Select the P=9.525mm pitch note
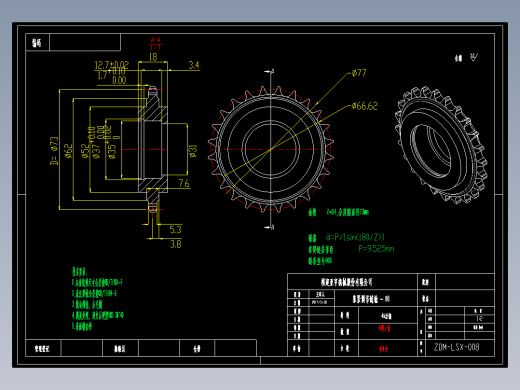Image resolution: width=520 pixels, height=390 pixels. (376, 249)
